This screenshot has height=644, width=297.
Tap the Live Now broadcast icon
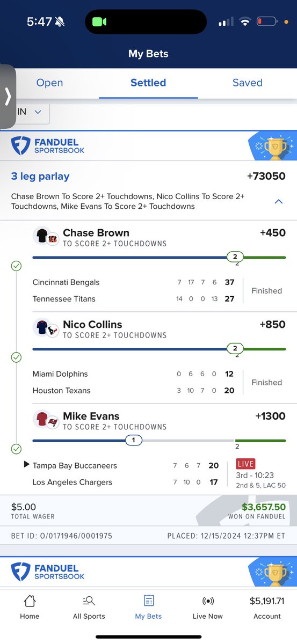tap(207, 601)
